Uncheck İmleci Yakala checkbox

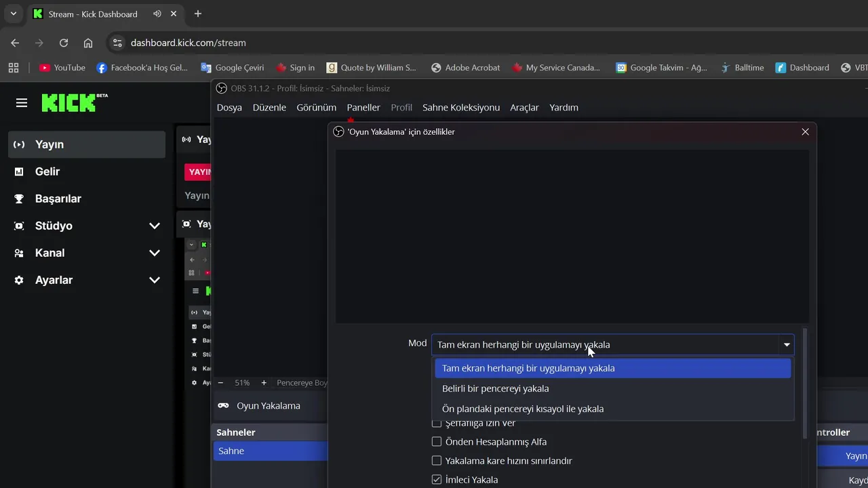(x=437, y=480)
